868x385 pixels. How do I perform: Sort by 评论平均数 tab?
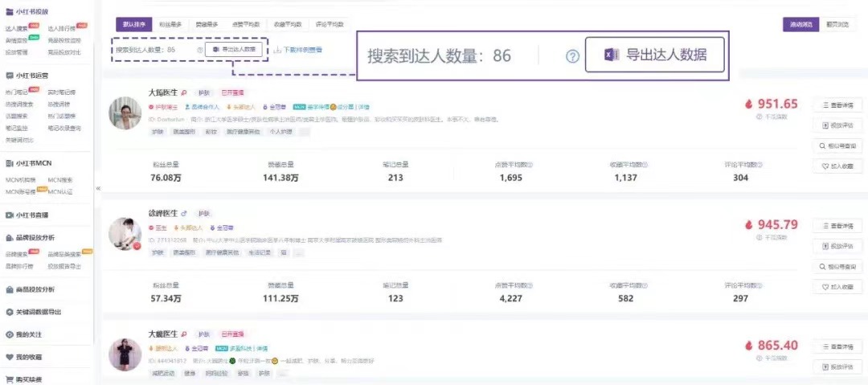pos(330,24)
